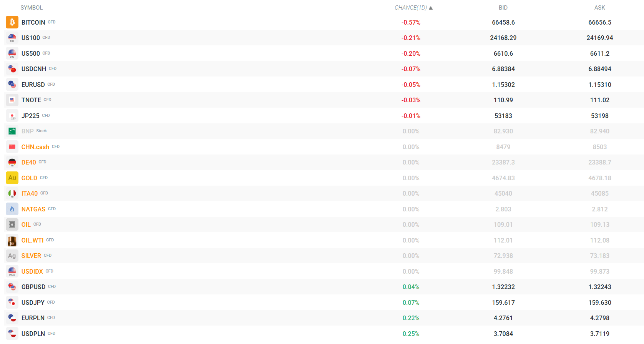Click the Ag silver icon

12,256
